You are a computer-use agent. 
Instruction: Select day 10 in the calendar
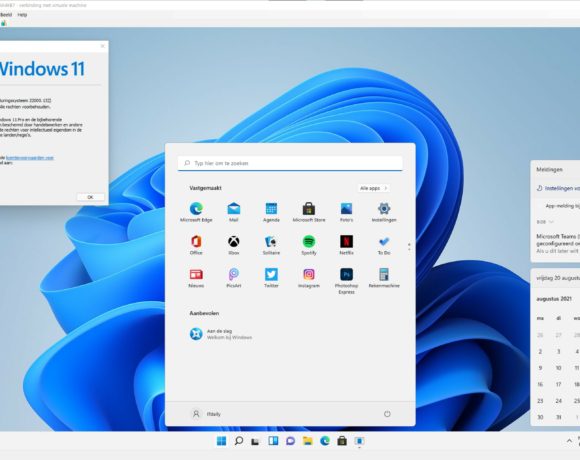pyautogui.click(x=559, y=368)
